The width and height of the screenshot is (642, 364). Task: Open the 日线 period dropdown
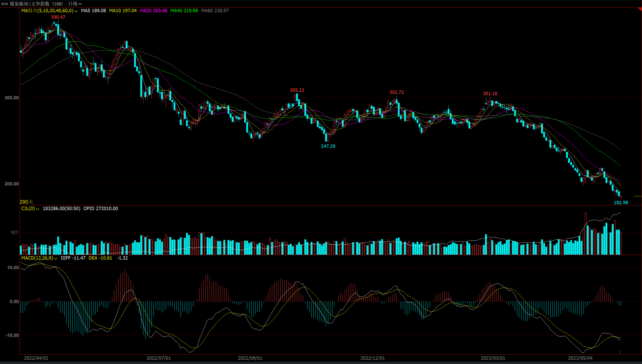75,4
